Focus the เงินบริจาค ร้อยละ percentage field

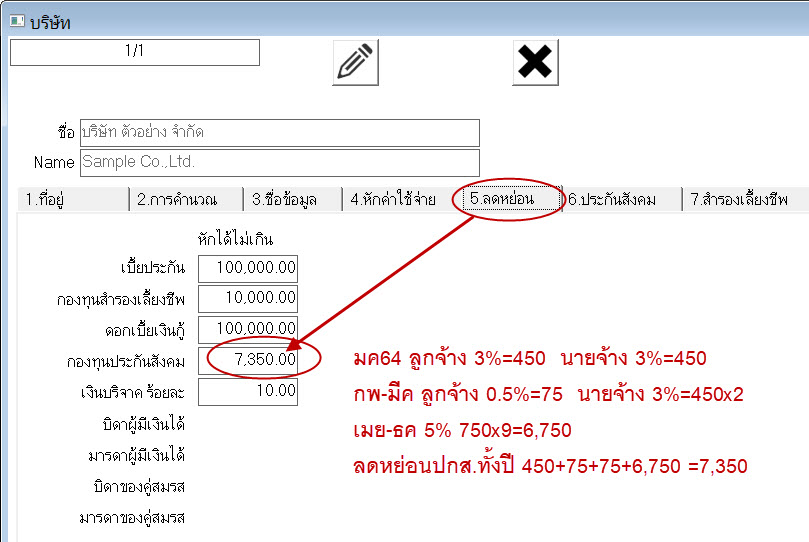coord(248,391)
